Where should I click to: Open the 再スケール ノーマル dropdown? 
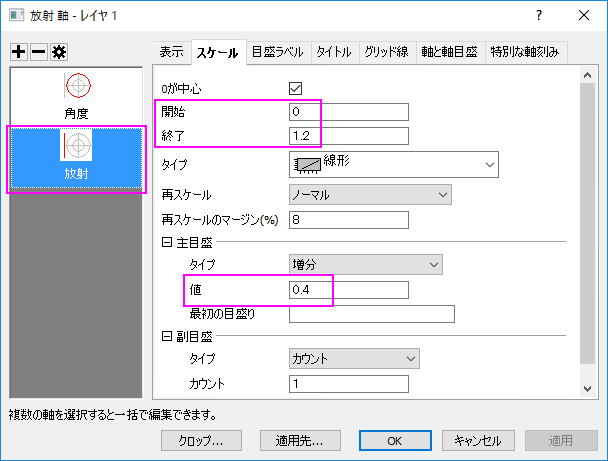point(370,195)
